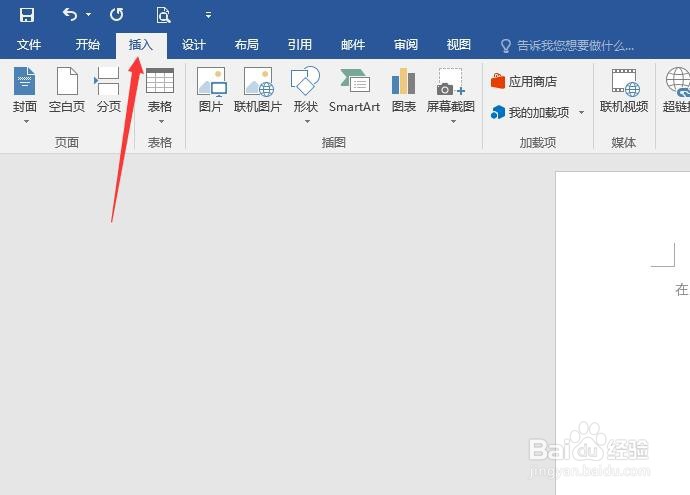The height and width of the screenshot is (495, 690).
Task: Insert a SmartArt graphic
Action: point(355,90)
